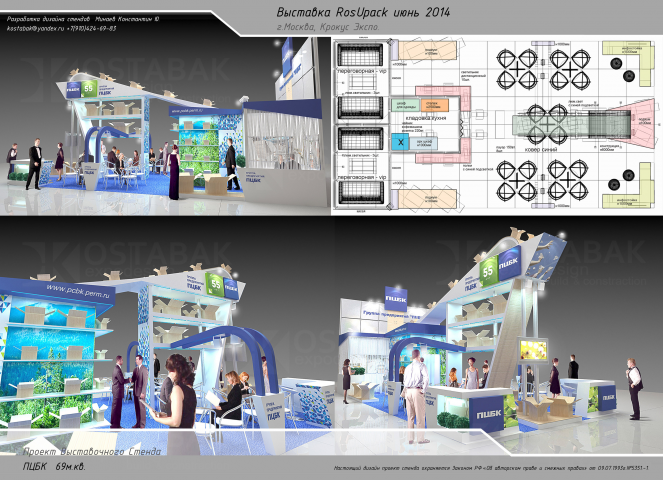
Task: Select the caption "ПЦБК 69м.кв."
Action: pyautogui.click(x=54, y=466)
